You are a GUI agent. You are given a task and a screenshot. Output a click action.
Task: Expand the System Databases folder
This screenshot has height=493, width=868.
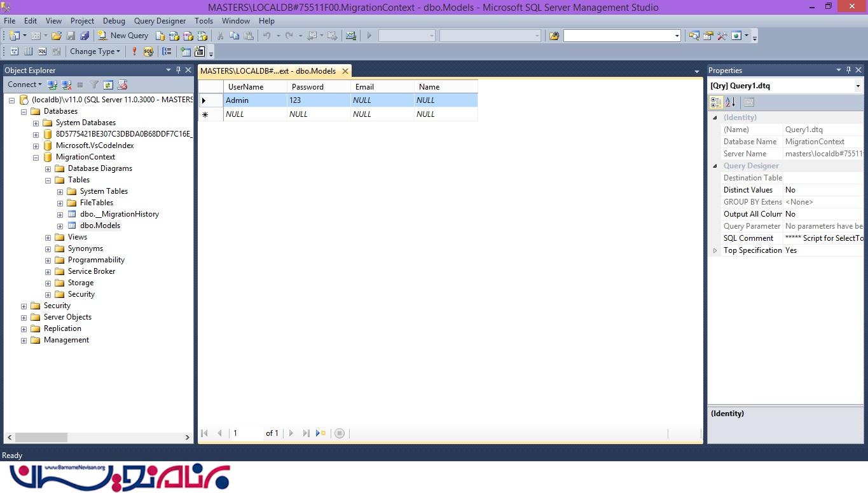pos(36,123)
